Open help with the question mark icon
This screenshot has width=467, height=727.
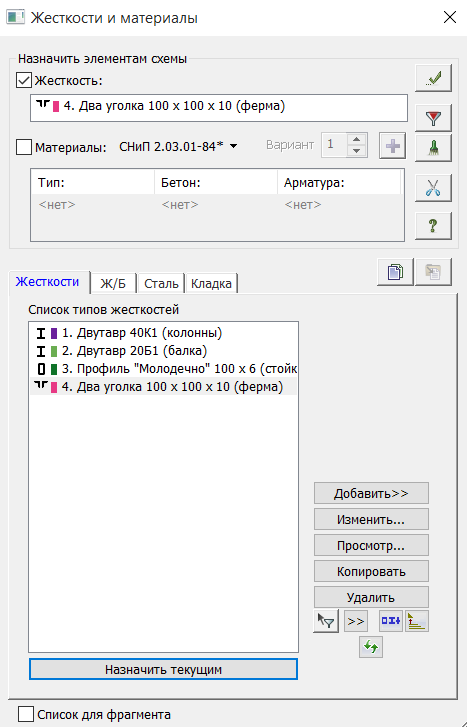pyautogui.click(x=433, y=226)
